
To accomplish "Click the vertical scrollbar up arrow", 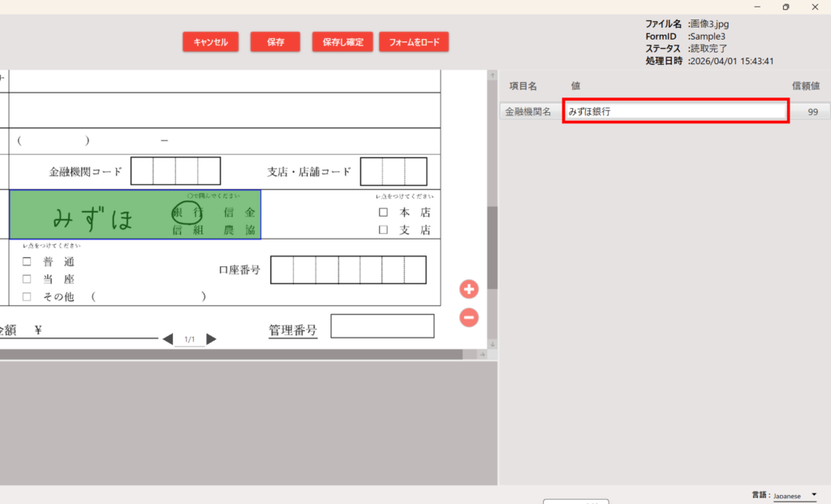I will (x=492, y=75).
